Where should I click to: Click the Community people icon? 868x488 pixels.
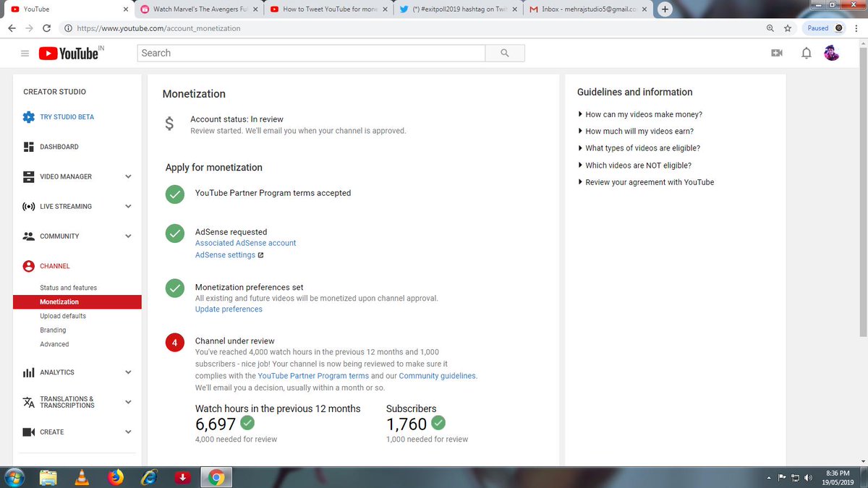click(29, 236)
